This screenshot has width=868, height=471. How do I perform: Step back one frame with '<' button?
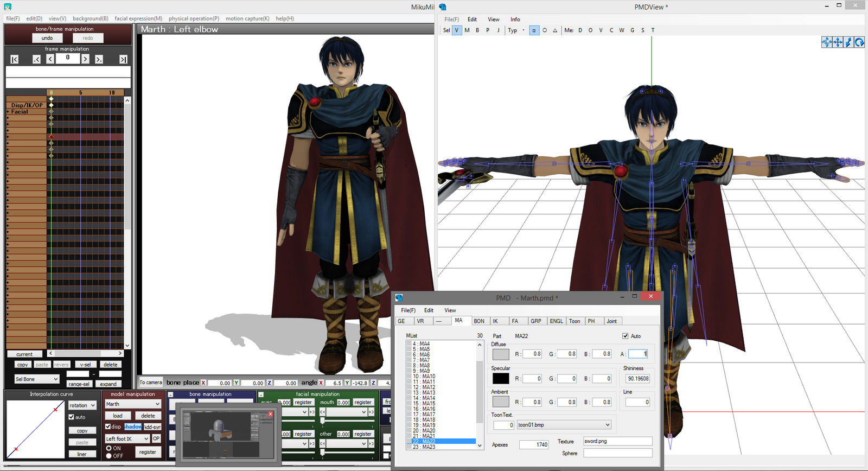tap(50, 59)
